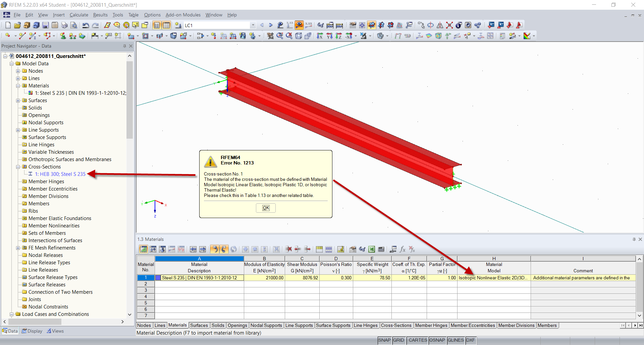Switch to the Display navigator tab

(32, 331)
